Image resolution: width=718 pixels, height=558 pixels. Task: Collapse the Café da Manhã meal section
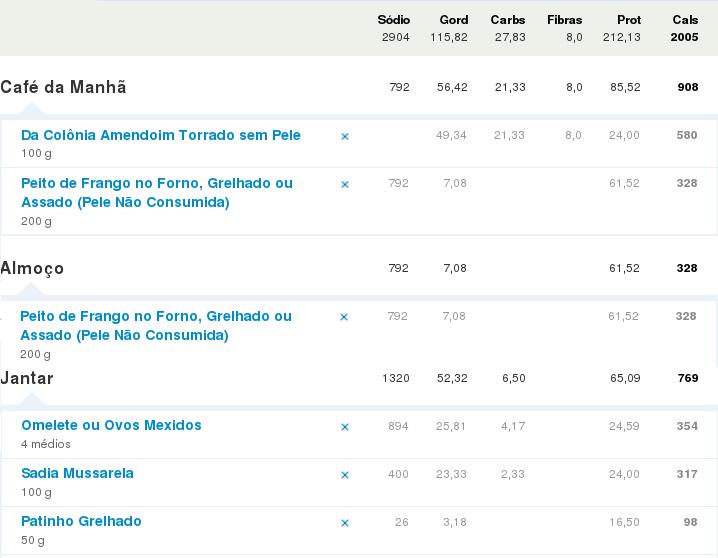tap(63, 87)
